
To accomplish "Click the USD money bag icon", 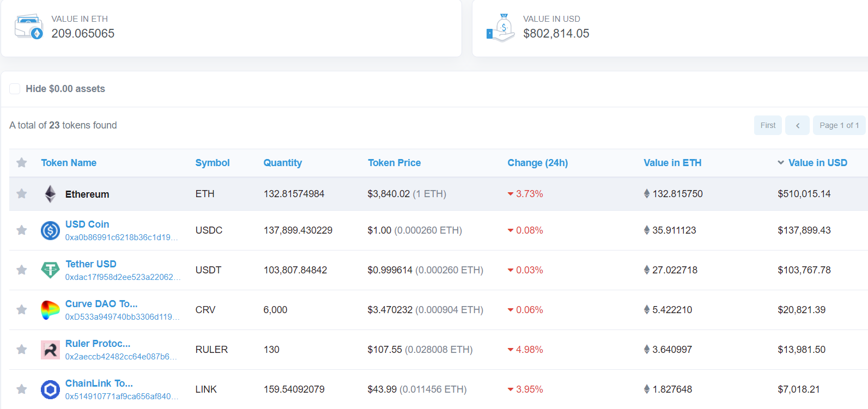I will point(501,28).
